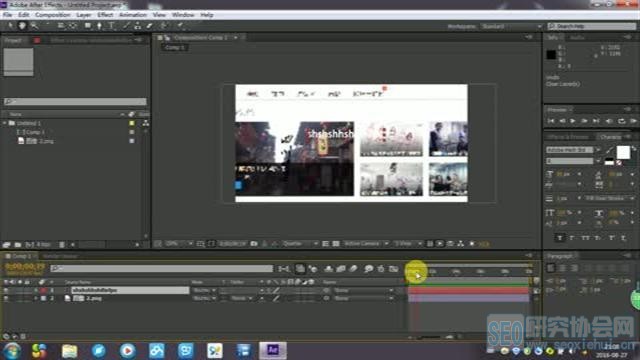This screenshot has height=360, width=640.
Task: Open the Composition menu
Action: pyautogui.click(x=52, y=15)
